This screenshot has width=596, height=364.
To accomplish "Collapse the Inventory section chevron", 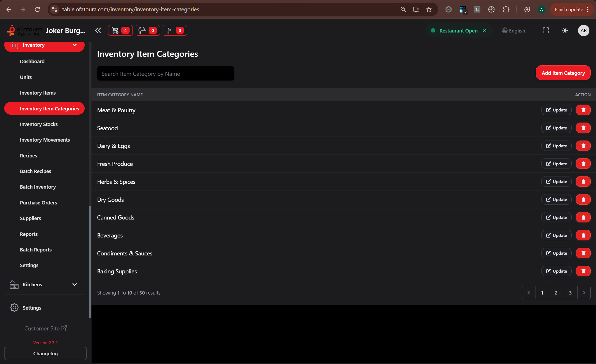I will (74, 45).
